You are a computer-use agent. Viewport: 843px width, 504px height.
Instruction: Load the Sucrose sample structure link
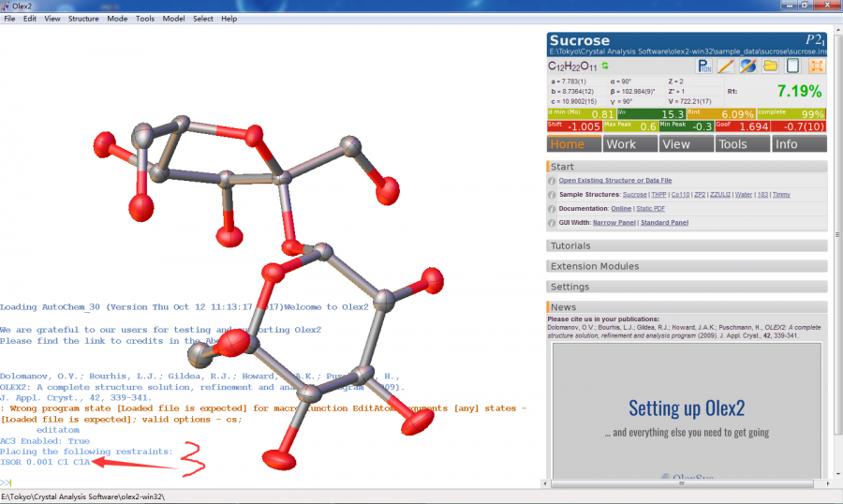click(634, 195)
